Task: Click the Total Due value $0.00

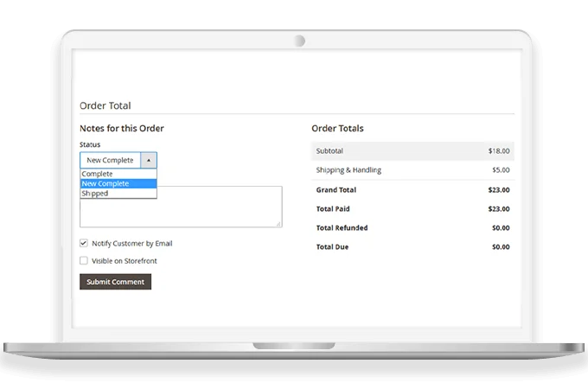Action: [501, 247]
